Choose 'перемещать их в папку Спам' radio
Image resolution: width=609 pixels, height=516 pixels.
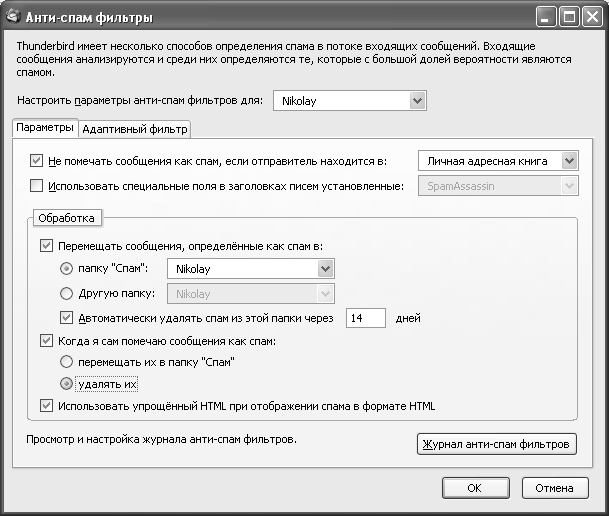[67, 362]
